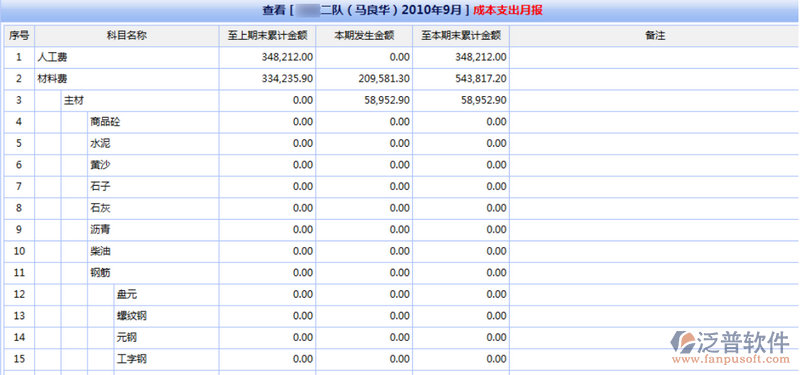Click the 本期发生金额 column header
Viewport: 800px width, 375px height.
click(x=364, y=36)
